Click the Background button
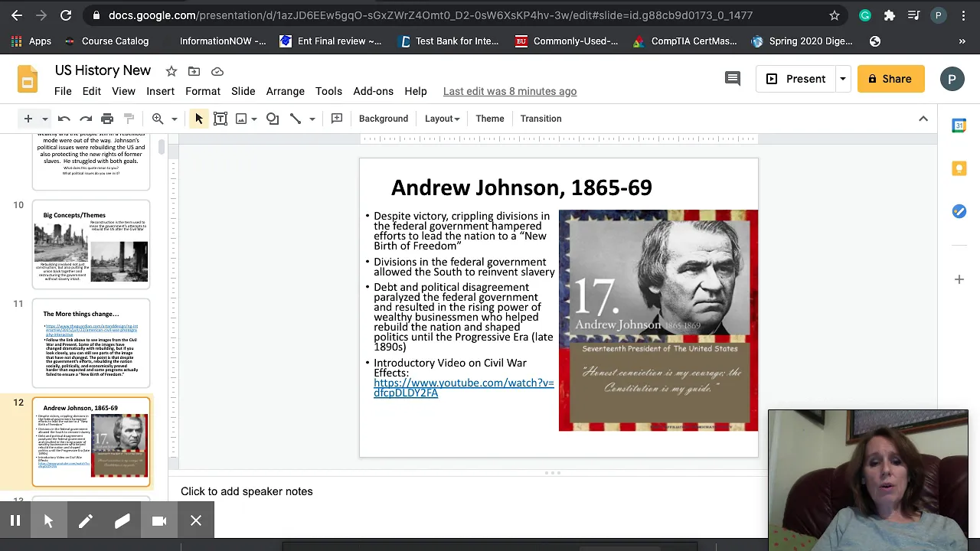The image size is (980, 551). pyautogui.click(x=384, y=119)
